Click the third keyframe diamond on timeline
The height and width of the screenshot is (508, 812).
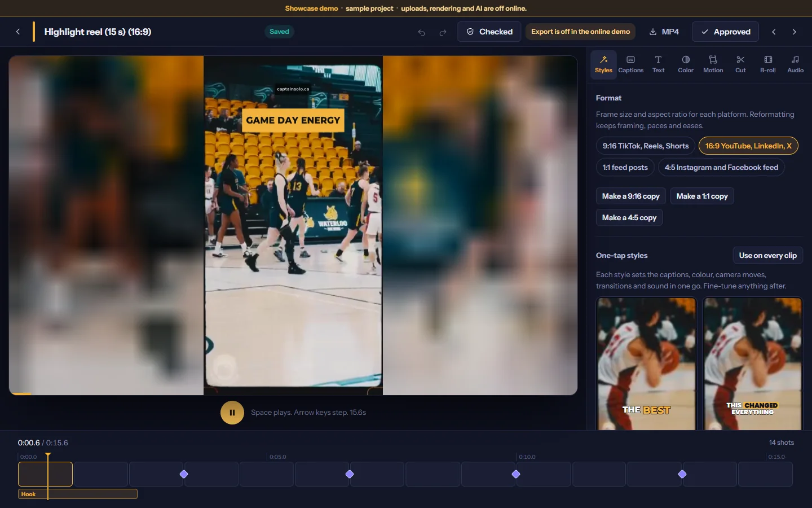tap(516, 474)
